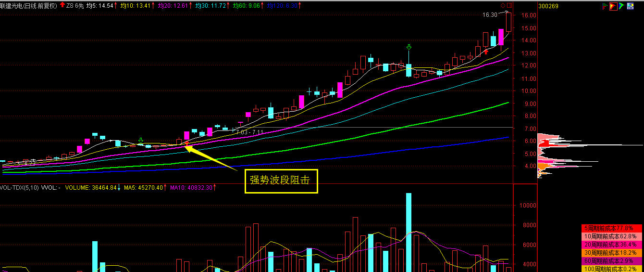
Task: Select the 均120: 6.30 moving average label
Action: 282,6
